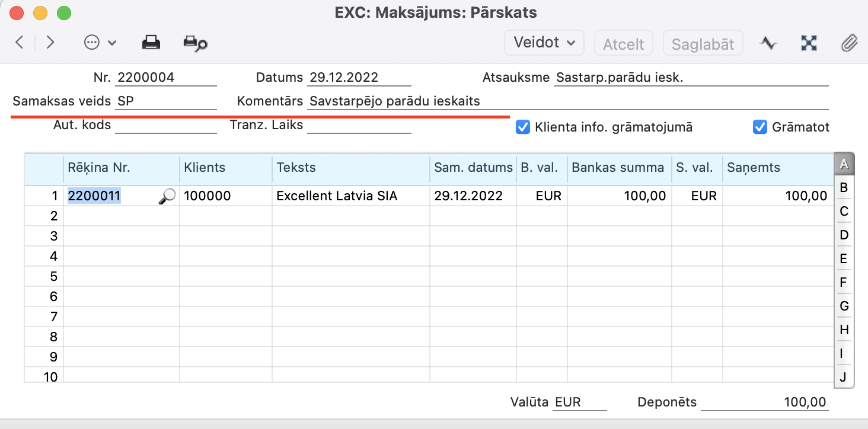
Task: Click magnifier lookup in Rēķina Nr. cell
Action: 167,196
